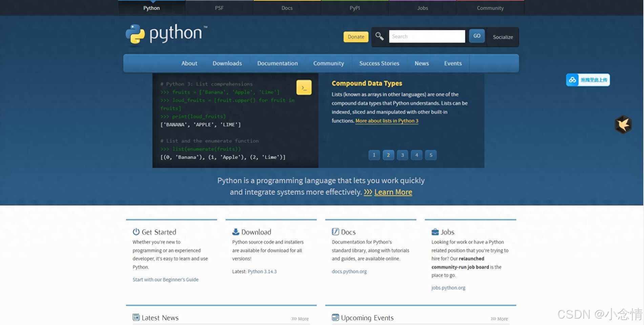The image size is (644, 325).
Task: Go to slide 4 of the carousel
Action: [x=417, y=155]
